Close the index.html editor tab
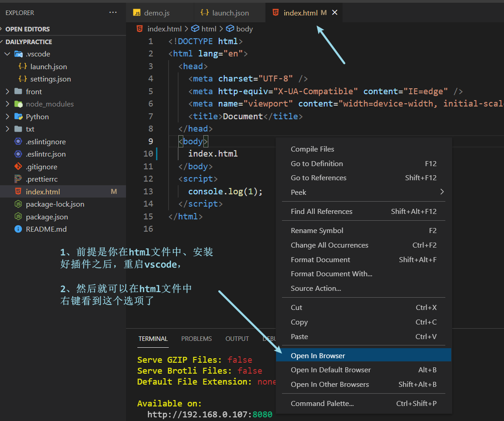This screenshot has height=421, width=504. (x=335, y=13)
